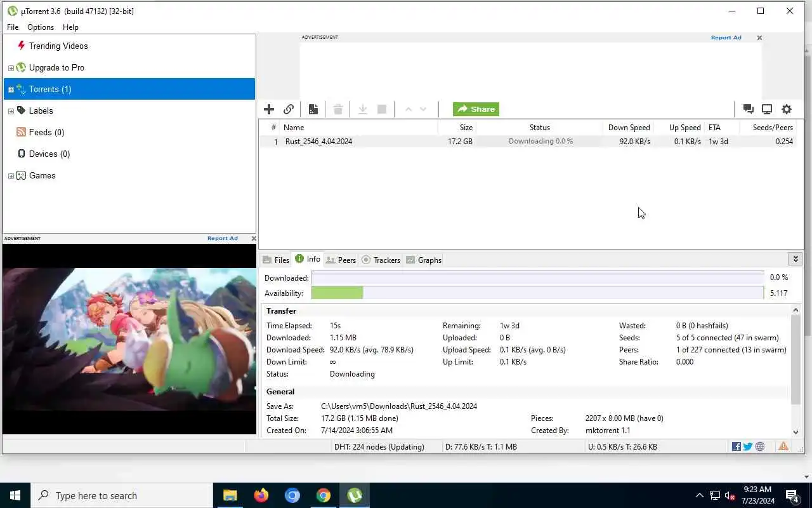
Task: Open the Options menu
Action: (41, 27)
